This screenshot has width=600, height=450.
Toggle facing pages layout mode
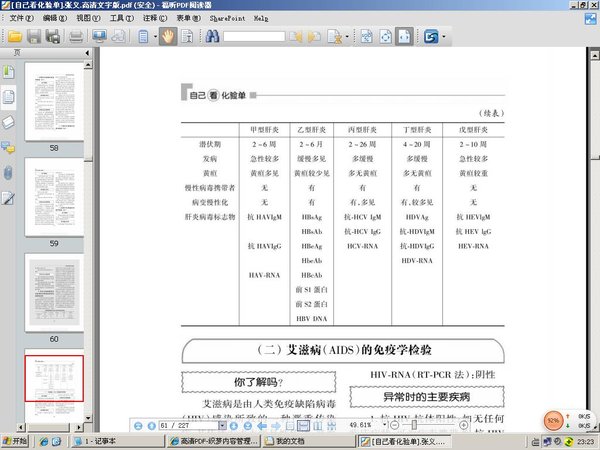pyautogui.click(x=318, y=426)
